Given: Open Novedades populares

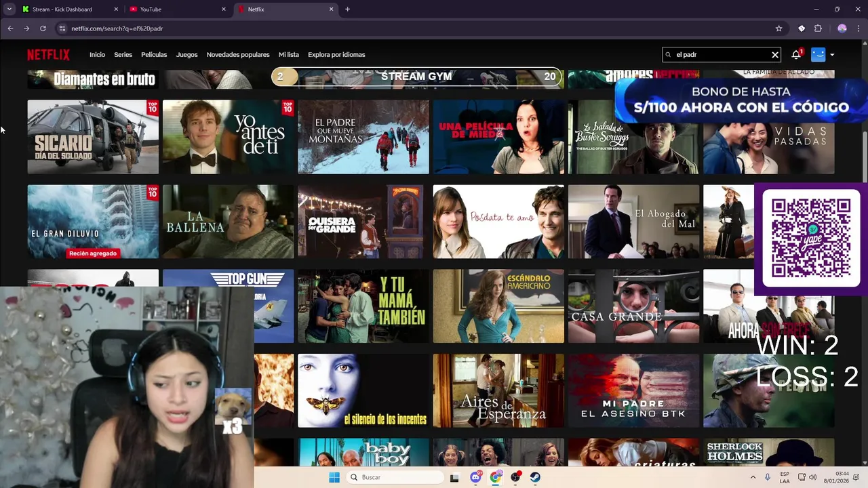Looking at the screenshot, I should (238, 55).
